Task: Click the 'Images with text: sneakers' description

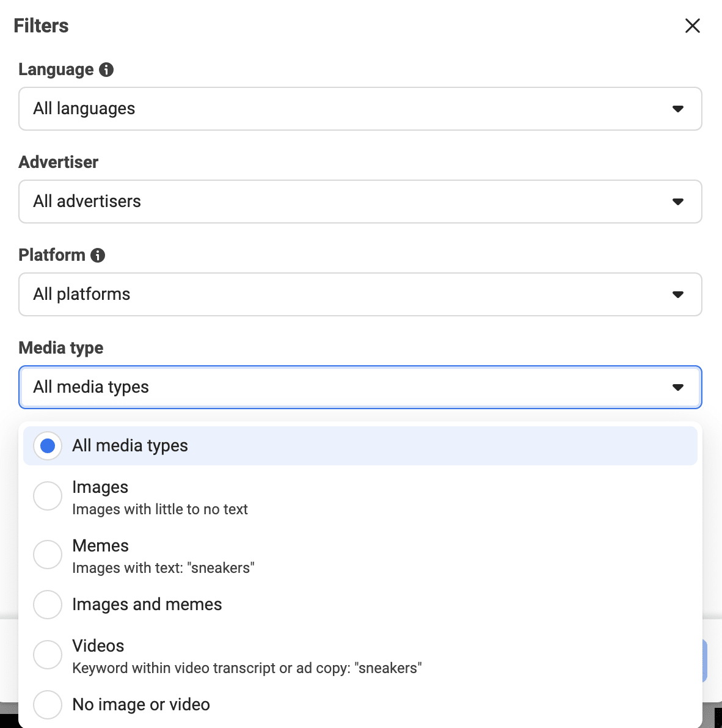Action: coord(163,568)
